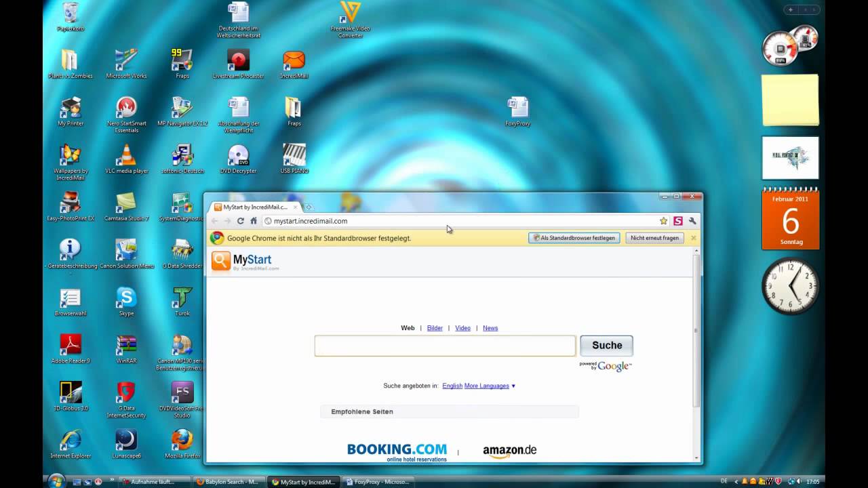Go to Chrome's home page button
The height and width of the screenshot is (488, 868).
254,221
